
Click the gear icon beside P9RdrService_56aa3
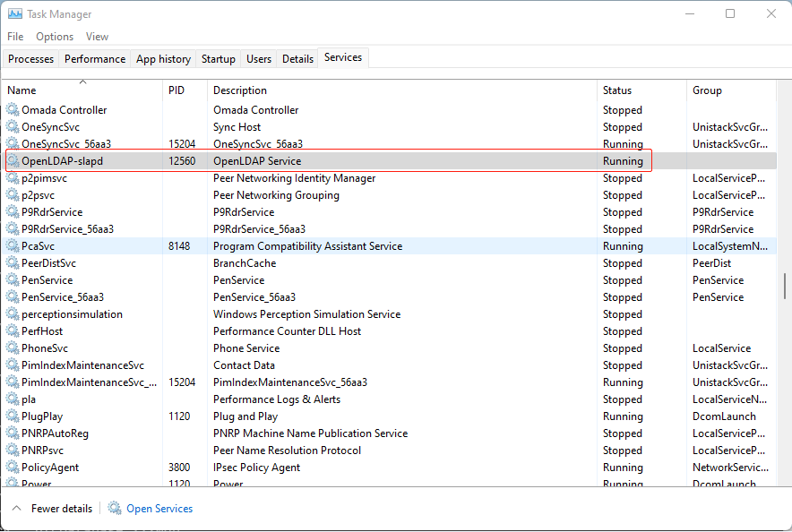click(13, 229)
